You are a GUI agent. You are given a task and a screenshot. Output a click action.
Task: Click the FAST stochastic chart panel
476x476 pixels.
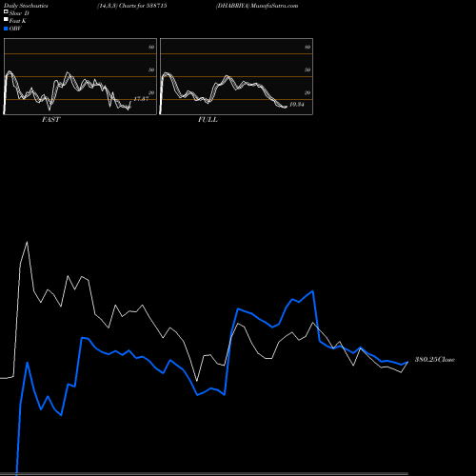pos(80,76)
